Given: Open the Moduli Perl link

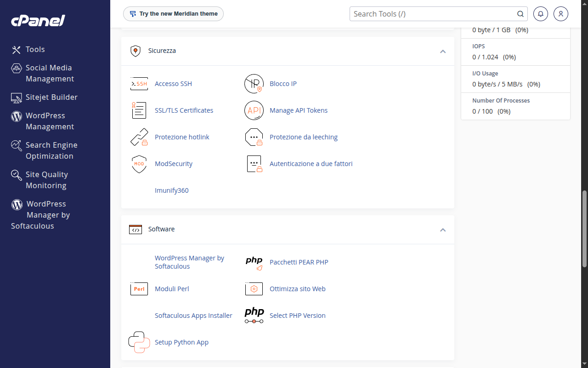Looking at the screenshot, I should 172,289.
